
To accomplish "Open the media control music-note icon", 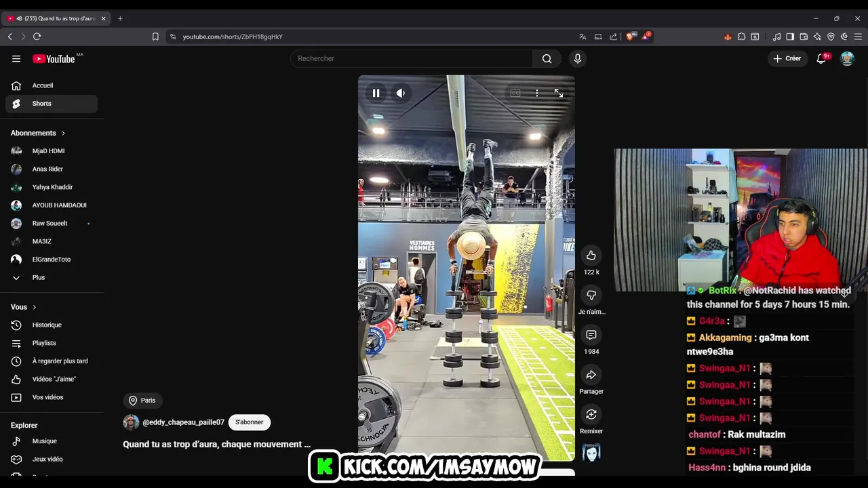I will (x=776, y=37).
